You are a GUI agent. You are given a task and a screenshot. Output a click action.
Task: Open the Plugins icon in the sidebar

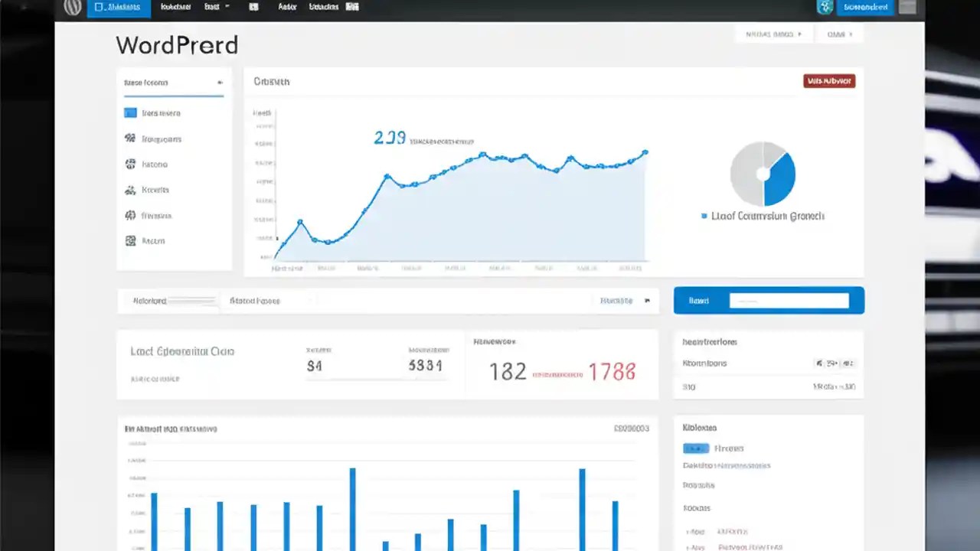[132, 190]
